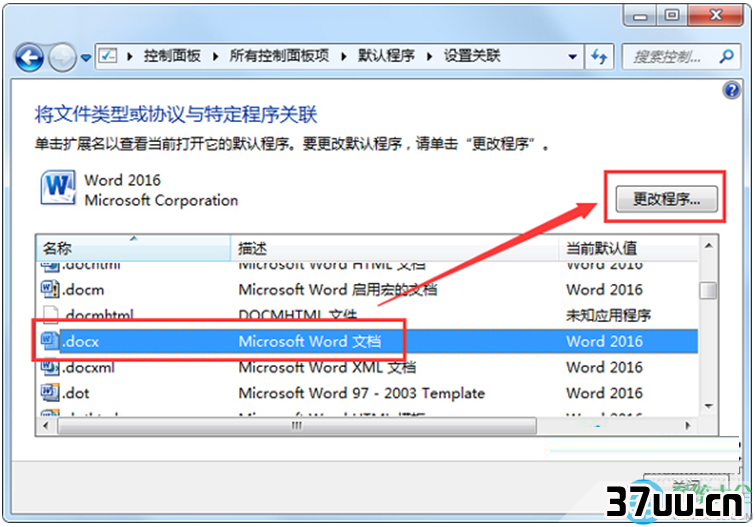Click the horizontal scrollbar thumb
Viewport: 755px width, 527px height.
[x=297, y=425]
